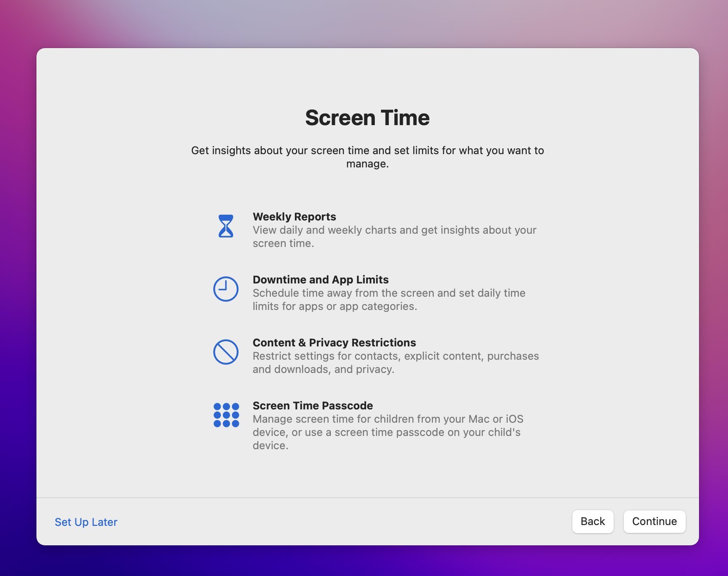728x576 pixels.
Task: Click the Screen Time title text
Action: point(368,118)
